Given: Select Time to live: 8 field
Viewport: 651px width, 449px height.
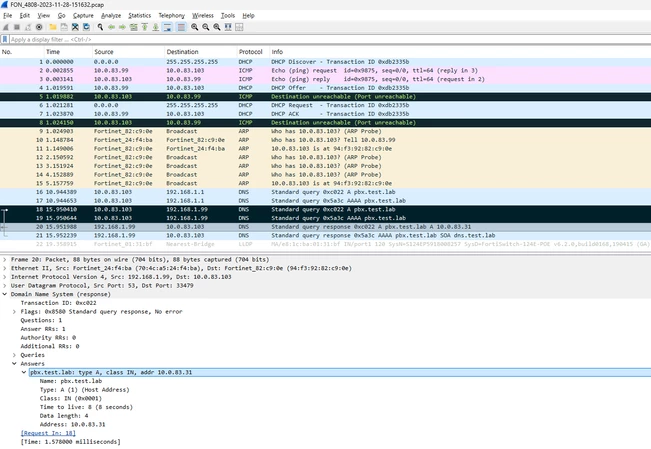Looking at the screenshot, I should 86,407.
